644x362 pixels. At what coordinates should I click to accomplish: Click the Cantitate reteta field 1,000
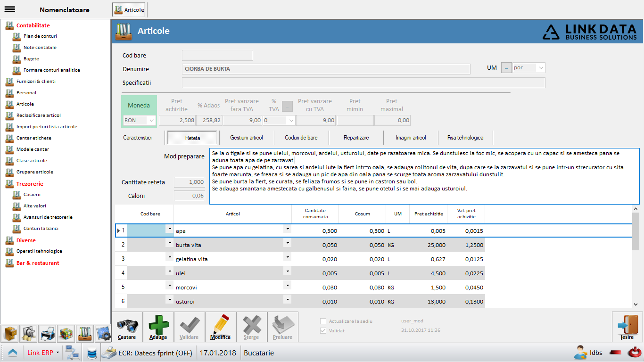[x=190, y=182]
